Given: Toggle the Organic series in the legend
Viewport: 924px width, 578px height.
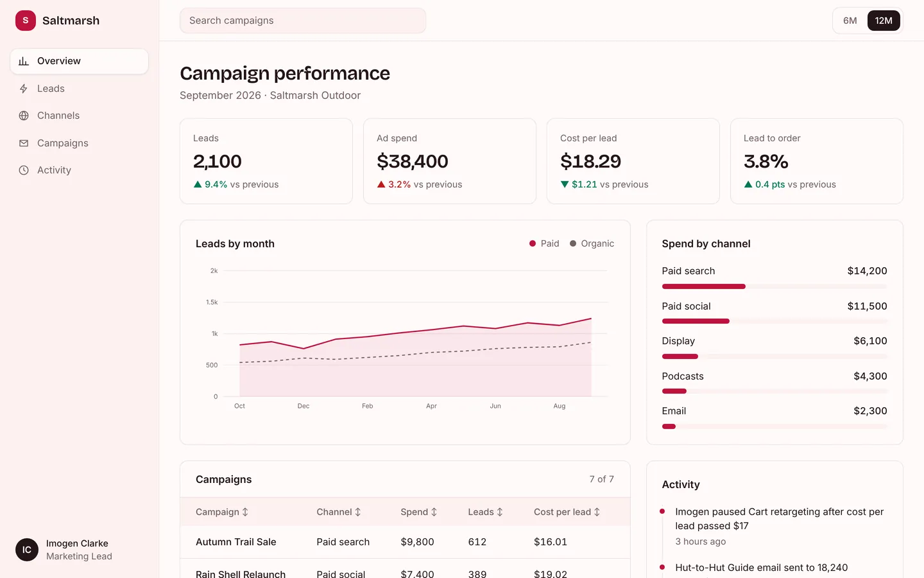Looking at the screenshot, I should coord(592,243).
